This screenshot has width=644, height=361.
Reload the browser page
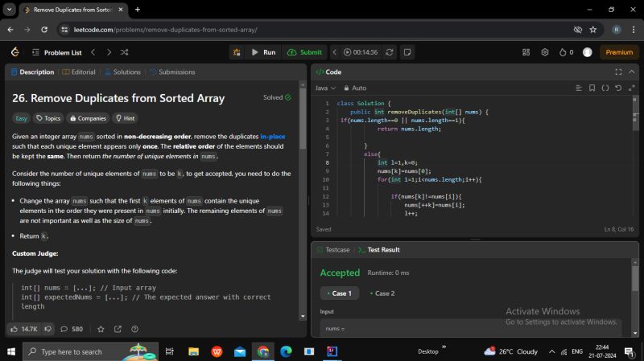[44, 30]
